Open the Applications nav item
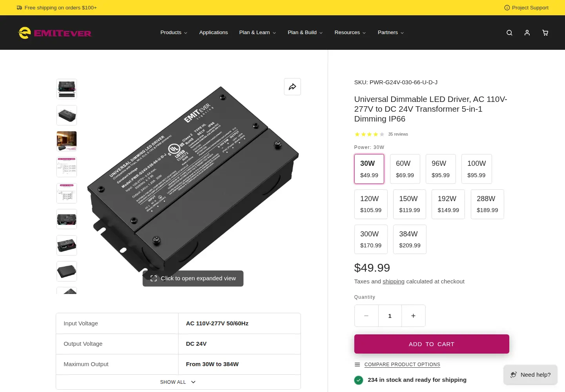This screenshot has height=392, width=565. 213,33
